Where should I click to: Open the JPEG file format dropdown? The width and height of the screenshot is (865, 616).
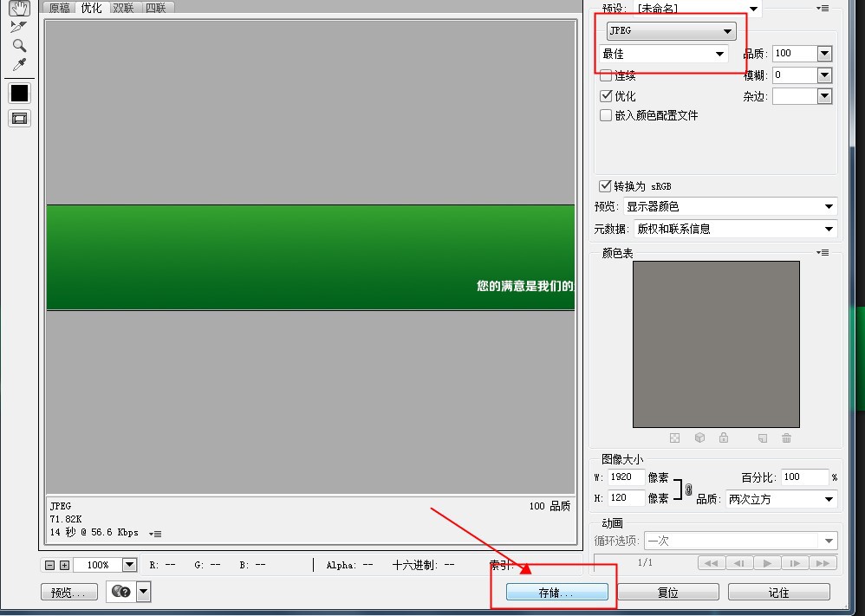click(672, 31)
